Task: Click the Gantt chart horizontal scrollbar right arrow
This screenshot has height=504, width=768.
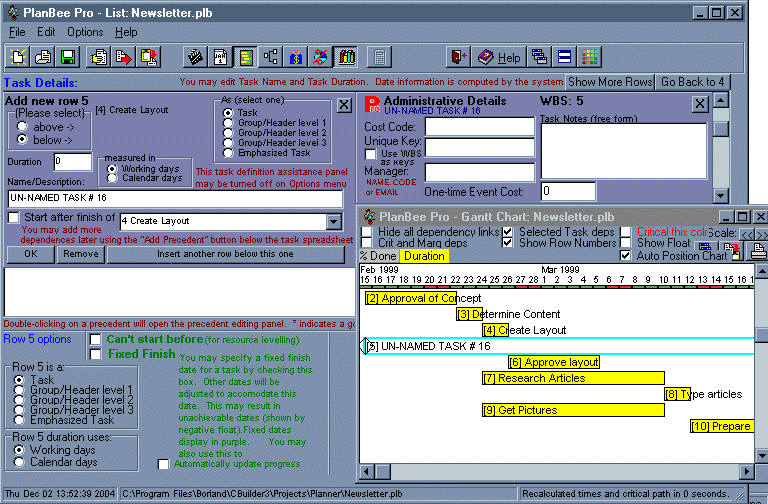Action: pyautogui.click(x=746, y=471)
